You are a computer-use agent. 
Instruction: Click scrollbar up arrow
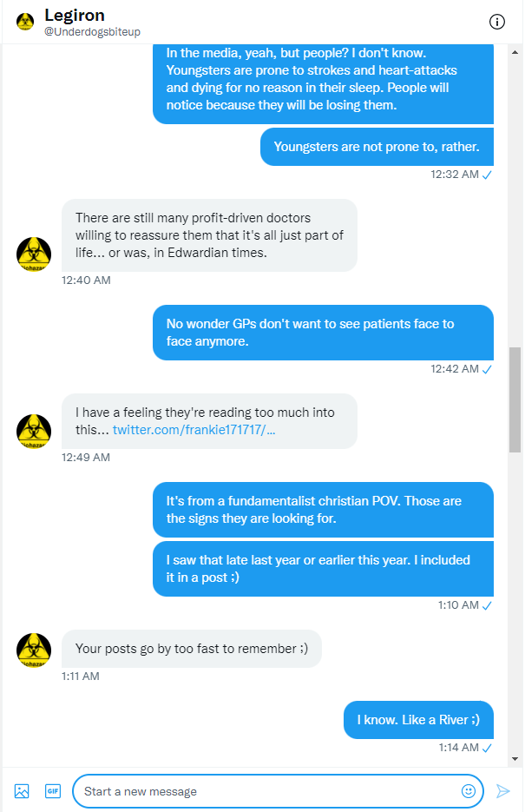pyautogui.click(x=515, y=50)
